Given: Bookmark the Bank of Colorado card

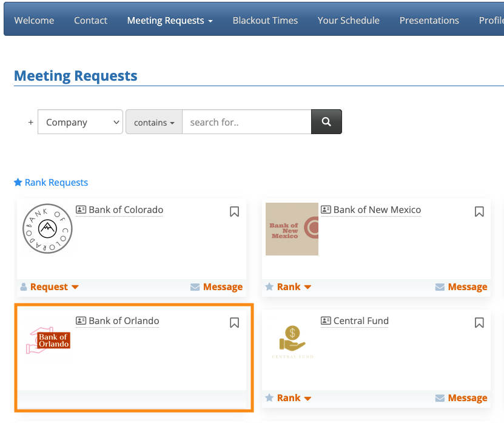Looking at the screenshot, I should (x=235, y=211).
